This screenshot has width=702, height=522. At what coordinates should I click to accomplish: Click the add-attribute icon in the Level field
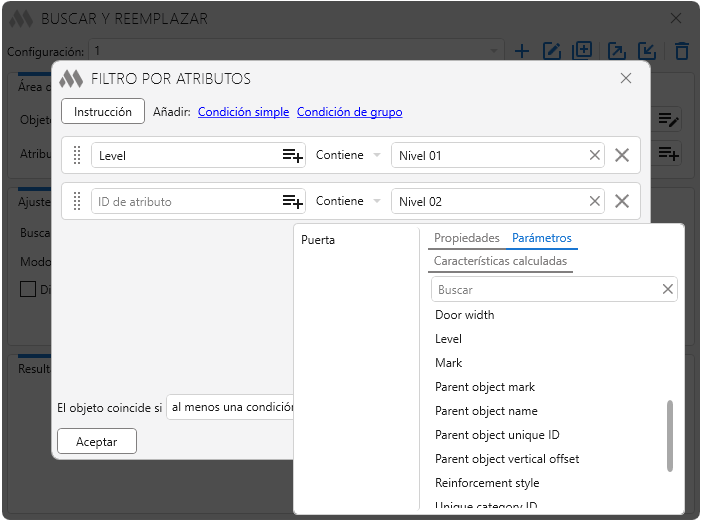(292, 155)
